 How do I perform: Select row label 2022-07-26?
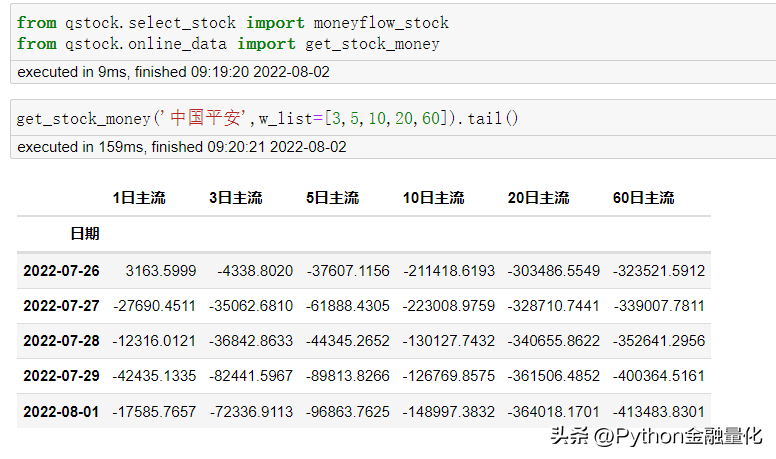(61, 271)
